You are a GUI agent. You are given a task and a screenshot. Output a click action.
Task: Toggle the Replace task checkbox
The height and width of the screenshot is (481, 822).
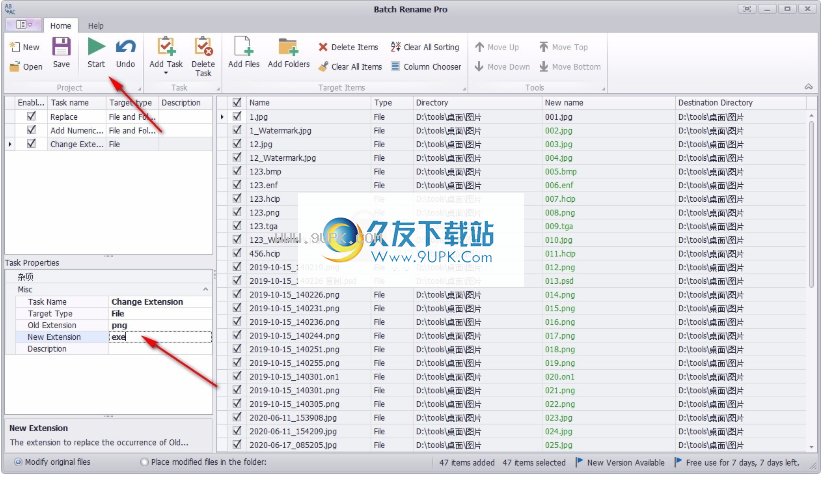click(x=31, y=116)
